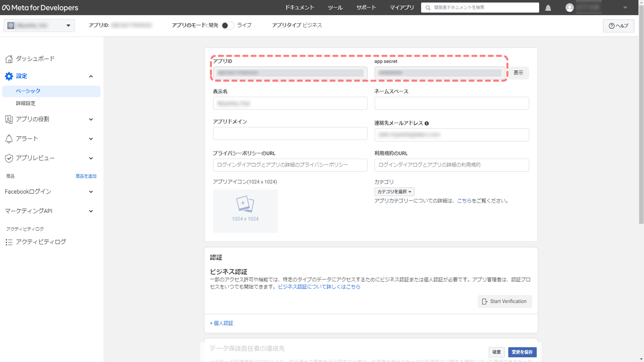Expand the マーケティングAPI chevron
This screenshot has width=644, height=362.
coord(91,211)
